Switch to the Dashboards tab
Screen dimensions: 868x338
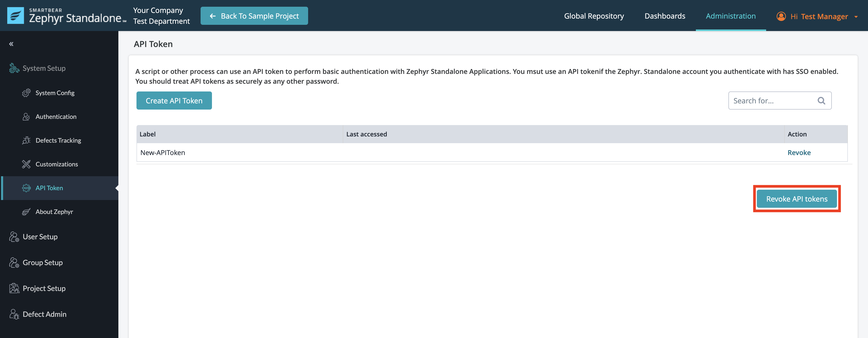[665, 16]
